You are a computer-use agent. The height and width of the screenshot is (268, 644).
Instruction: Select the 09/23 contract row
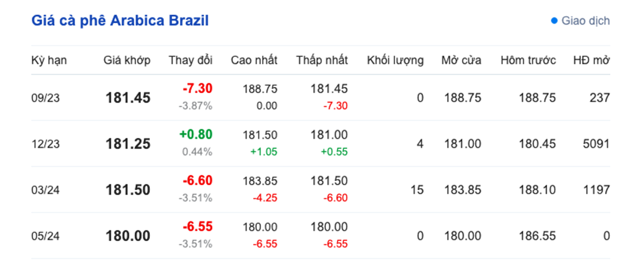321,97
